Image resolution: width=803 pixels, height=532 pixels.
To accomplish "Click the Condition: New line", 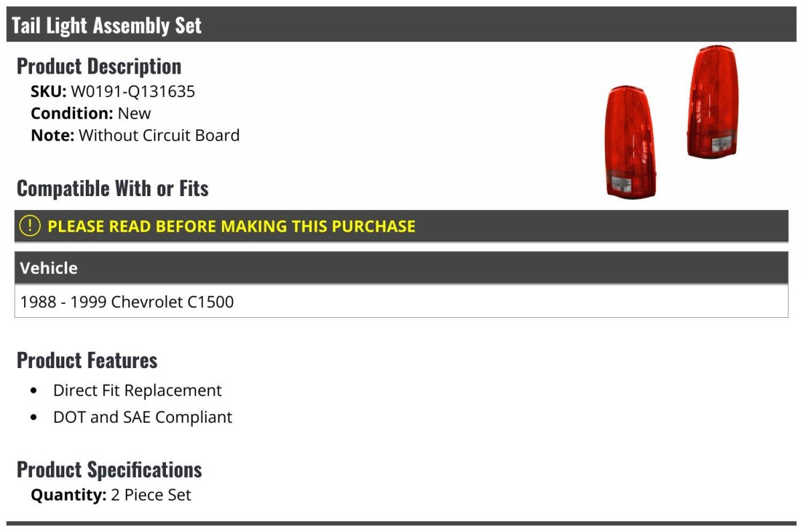I will [91, 113].
